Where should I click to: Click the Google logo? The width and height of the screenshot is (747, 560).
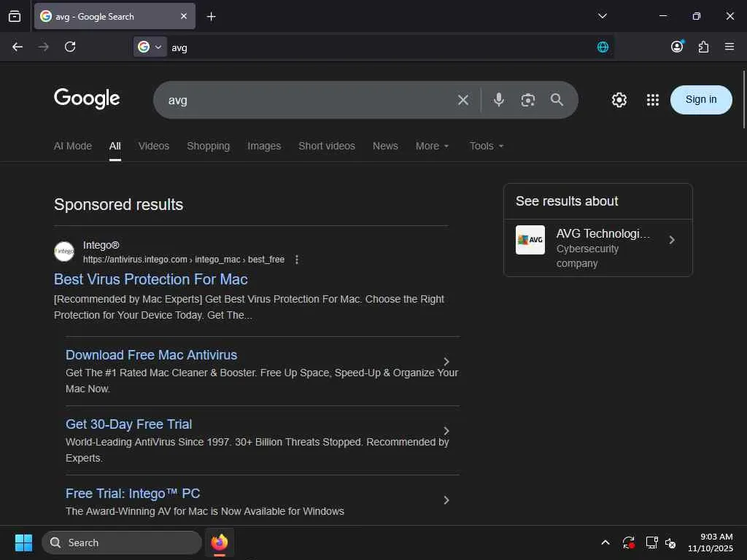(87, 98)
